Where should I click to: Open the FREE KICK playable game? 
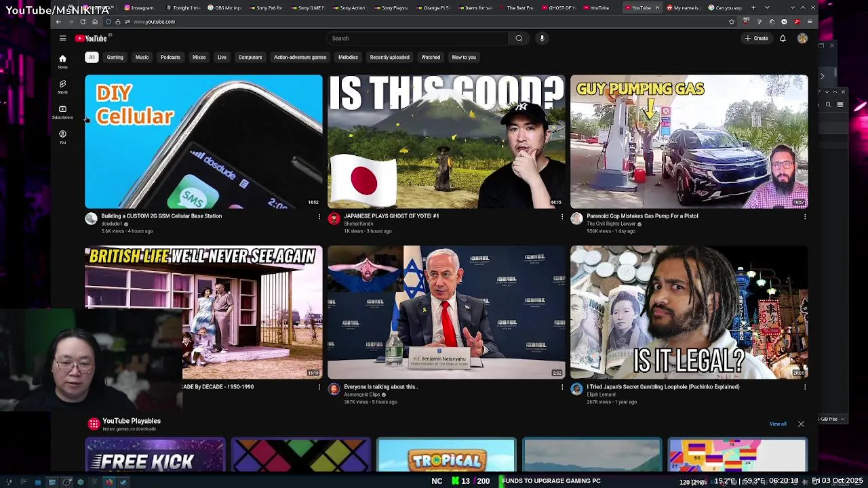(x=155, y=455)
